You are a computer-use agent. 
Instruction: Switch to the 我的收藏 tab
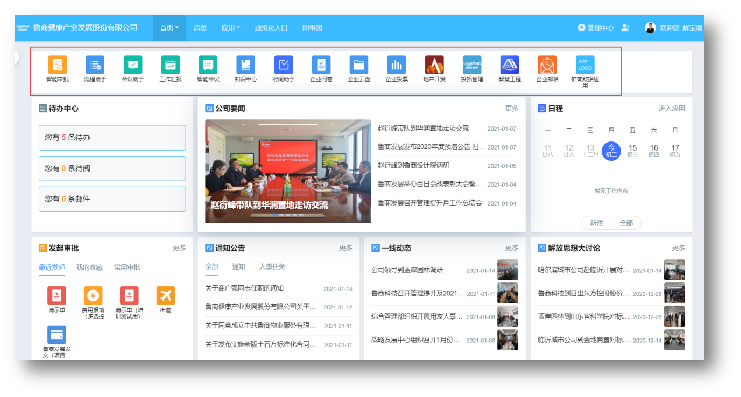(x=89, y=268)
